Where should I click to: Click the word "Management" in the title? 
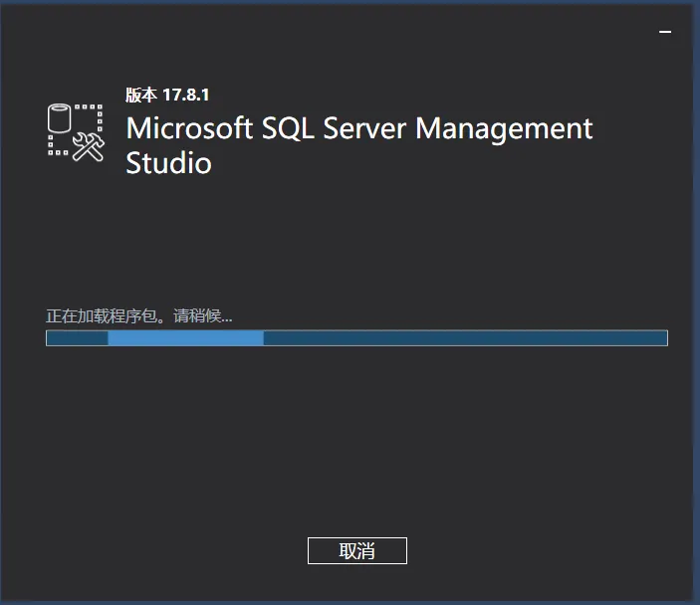coord(504,128)
